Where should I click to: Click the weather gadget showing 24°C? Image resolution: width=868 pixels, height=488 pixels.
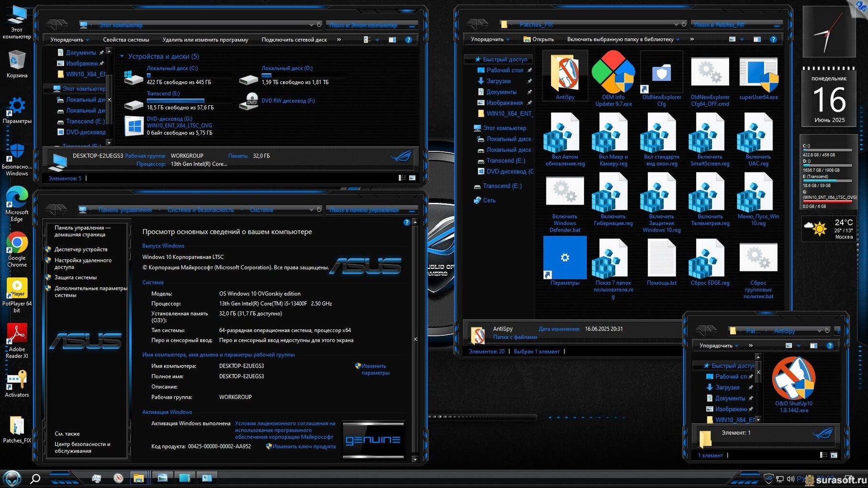click(x=829, y=229)
